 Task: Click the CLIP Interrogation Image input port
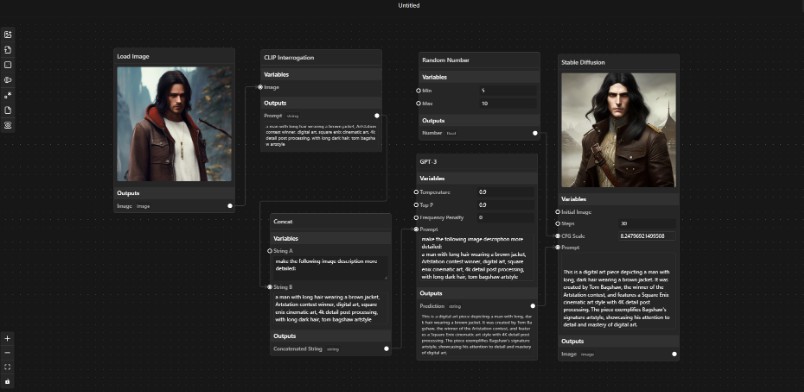click(x=260, y=87)
